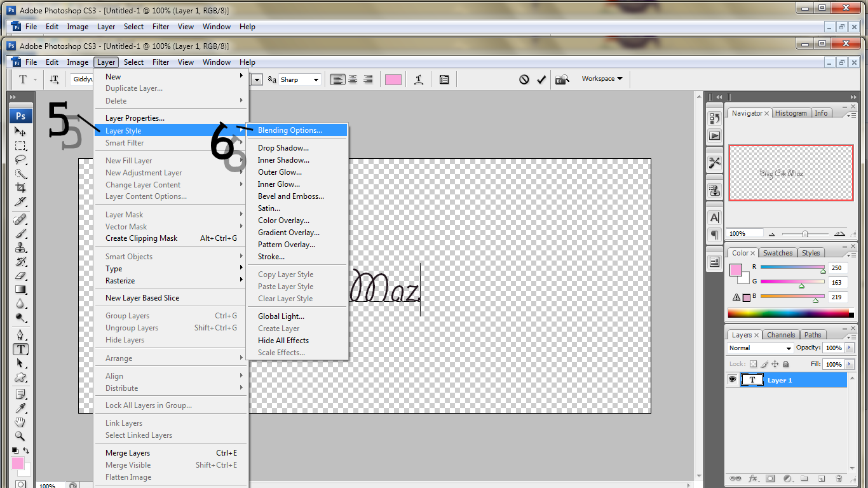Launch Adobe Bridge from options bar
The height and width of the screenshot is (488, 868).
(x=562, y=79)
